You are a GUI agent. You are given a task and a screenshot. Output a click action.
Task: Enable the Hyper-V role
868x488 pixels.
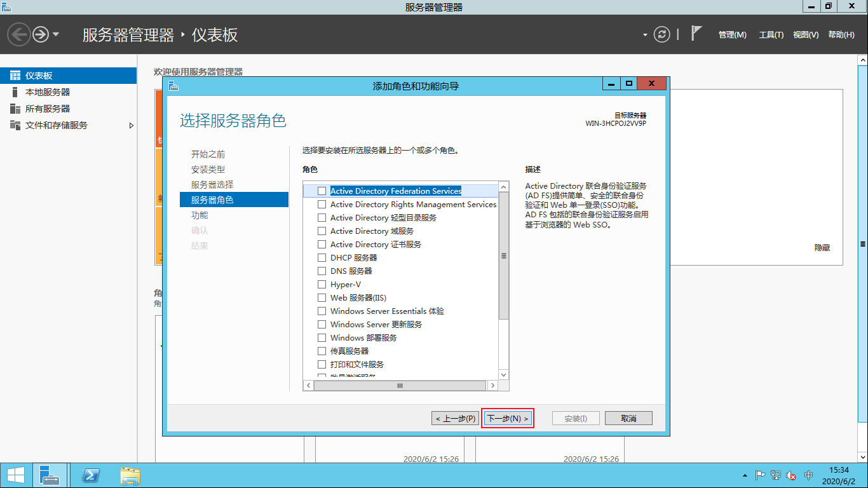click(x=322, y=284)
